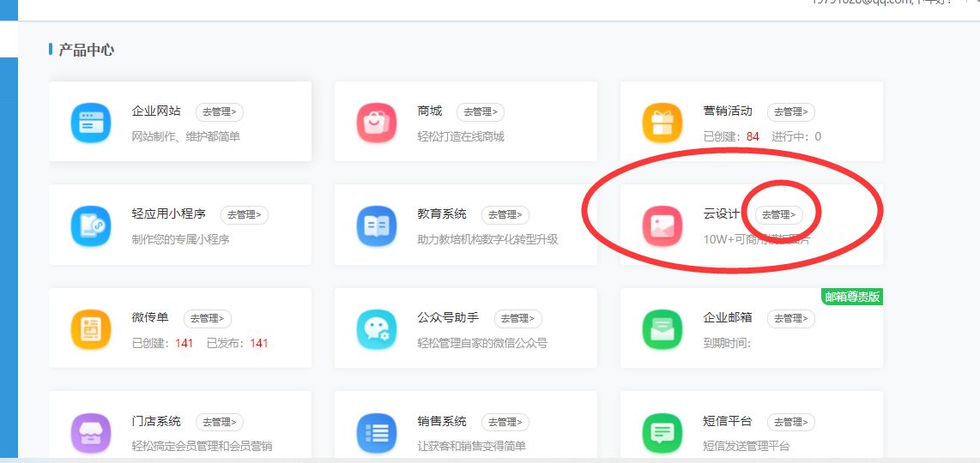The height and width of the screenshot is (463, 980).
Task: Open the 企业邮箱 envelope icon
Action: click(662, 329)
